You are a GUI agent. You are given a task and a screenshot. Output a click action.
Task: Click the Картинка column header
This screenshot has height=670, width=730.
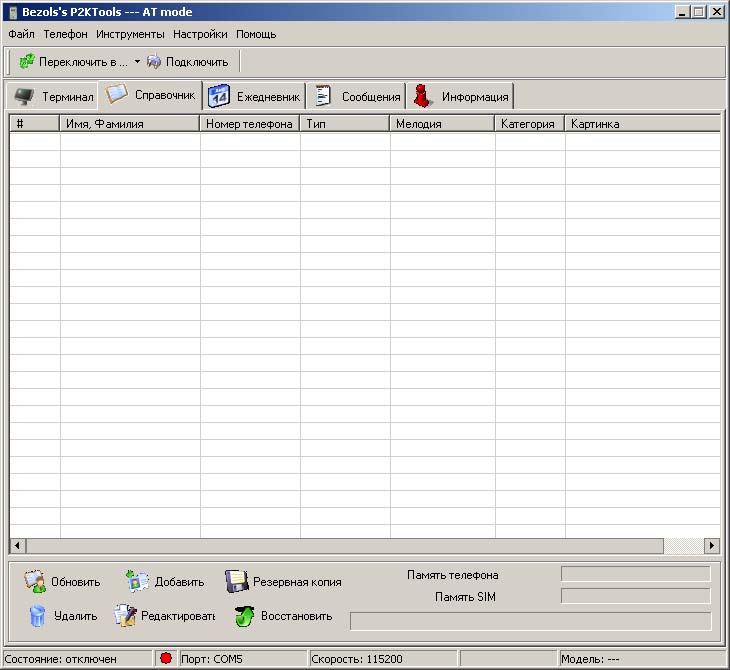[642, 124]
